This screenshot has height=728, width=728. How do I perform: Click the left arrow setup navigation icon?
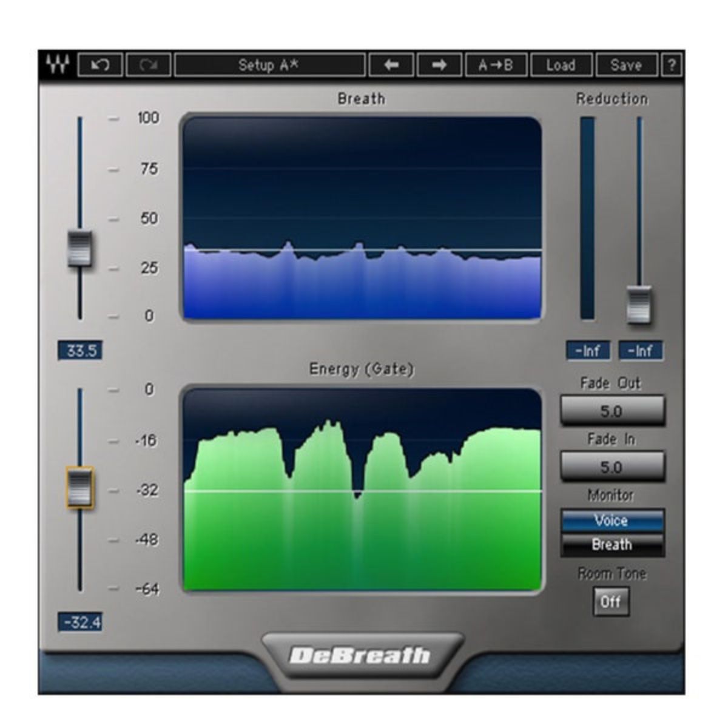(391, 64)
